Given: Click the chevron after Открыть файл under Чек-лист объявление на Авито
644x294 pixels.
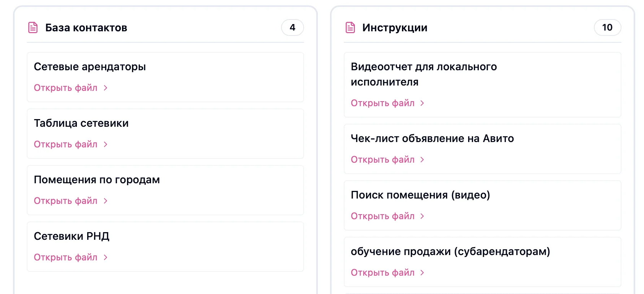Looking at the screenshot, I should (423, 160).
